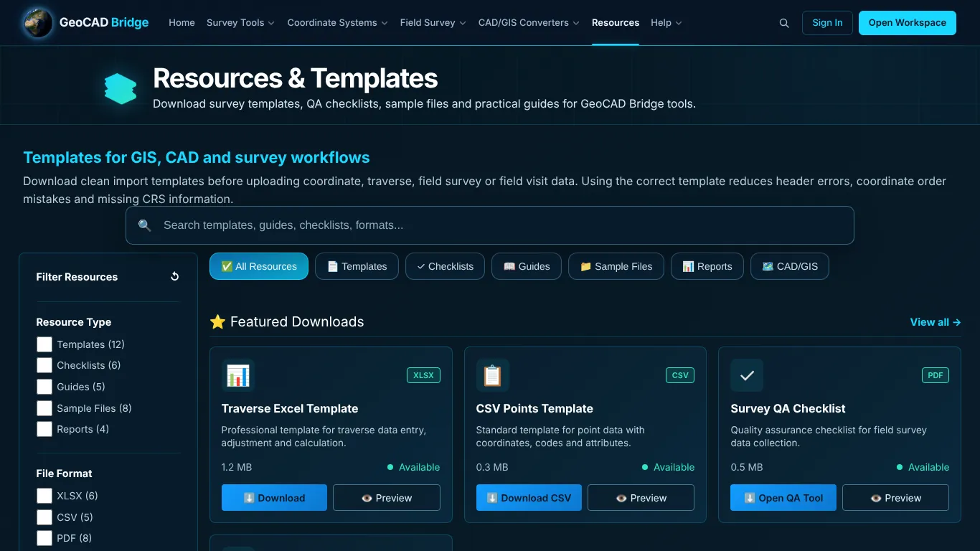The width and height of the screenshot is (980, 551).
Task: Click the CSV Points Template clipboard icon
Action: (x=492, y=375)
